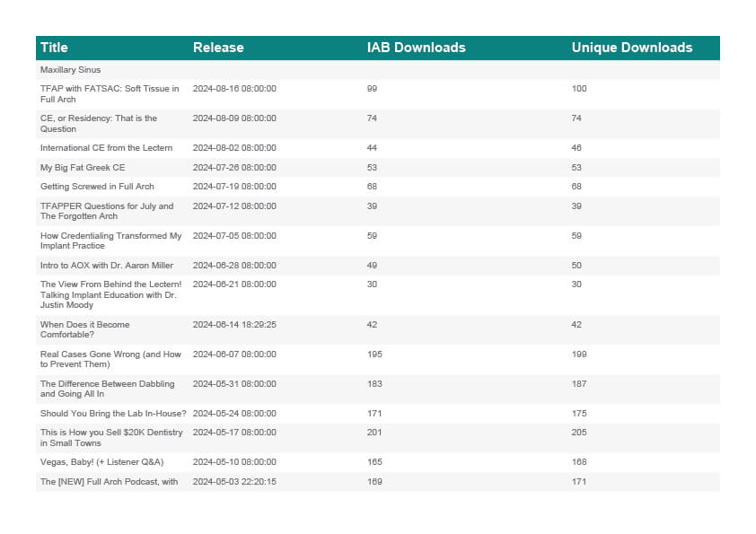Select 'TFAPPER Questions for July' title cell
The height and width of the screenshot is (534, 756).
107,211
